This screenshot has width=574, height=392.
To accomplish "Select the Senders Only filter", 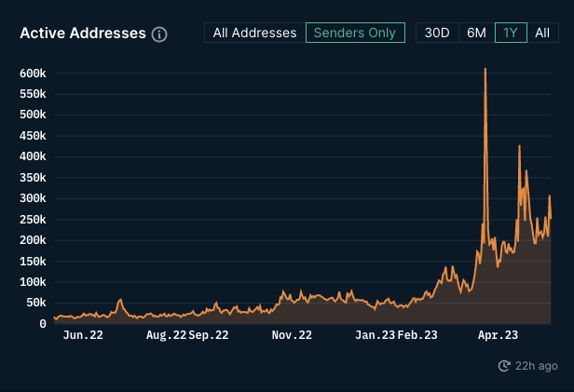I will point(355,33).
